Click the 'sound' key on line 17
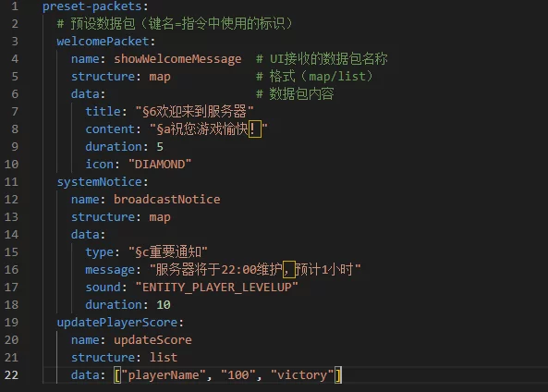The width and height of the screenshot is (548, 392). (x=104, y=288)
